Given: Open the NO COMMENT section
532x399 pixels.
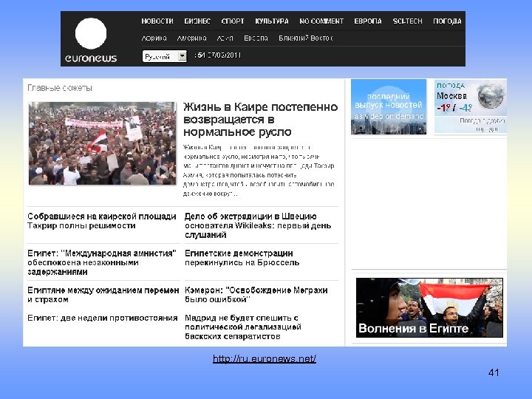Looking at the screenshot, I should [321, 21].
